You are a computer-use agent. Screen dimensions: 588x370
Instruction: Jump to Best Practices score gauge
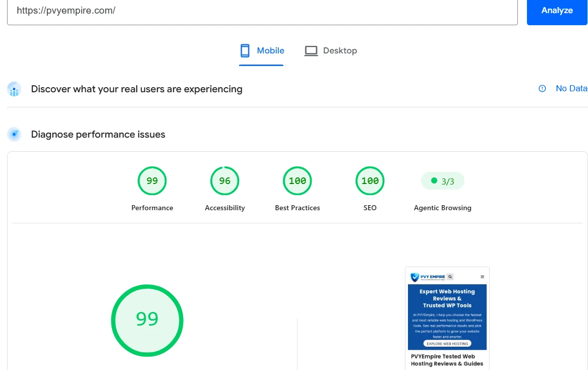(298, 180)
